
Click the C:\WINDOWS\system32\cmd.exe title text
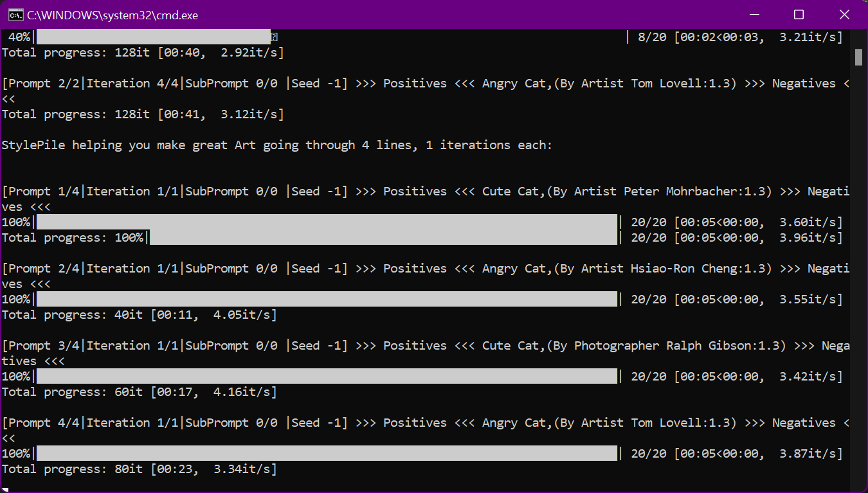112,15
